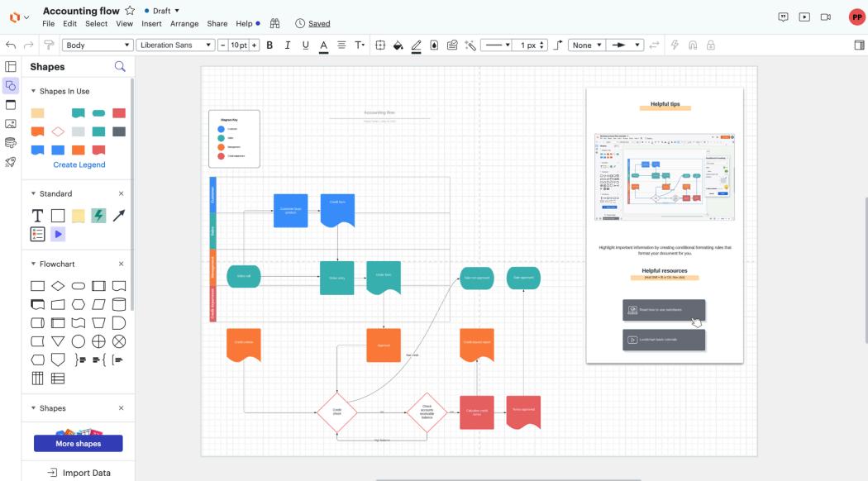Open text alignment options
This screenshot has height=481, width=868.
tap(341, 45)
